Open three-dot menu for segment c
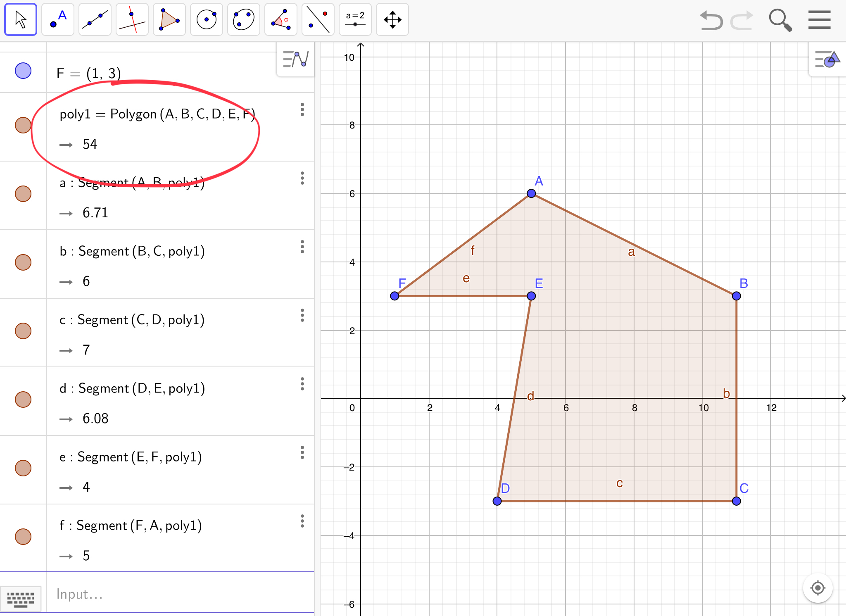Screen dimensions: 846x616 302,315
